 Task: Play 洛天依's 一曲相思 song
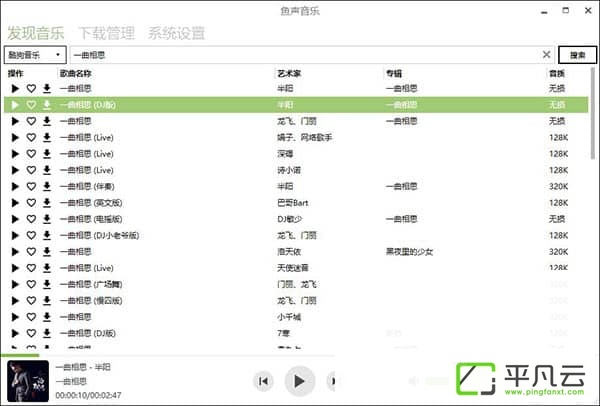click(x=15, y=252)
